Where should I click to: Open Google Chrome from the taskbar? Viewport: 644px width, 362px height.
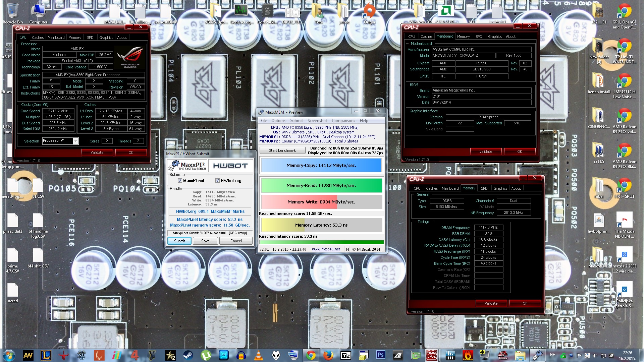click(x=311, y=355)
